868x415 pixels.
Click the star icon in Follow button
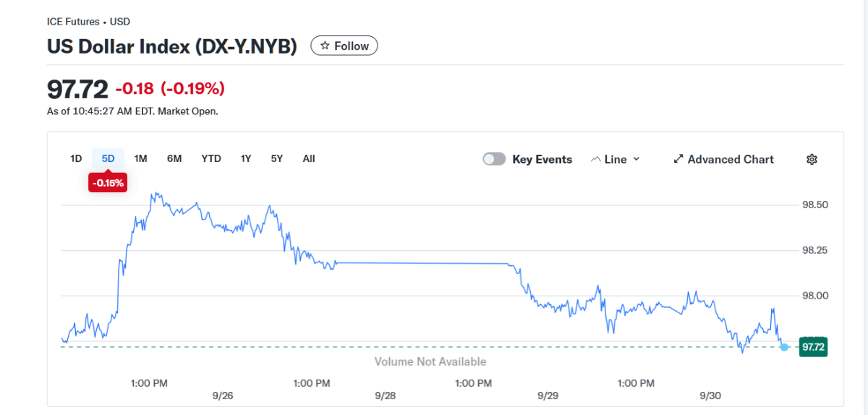click(x=325, y=46)
